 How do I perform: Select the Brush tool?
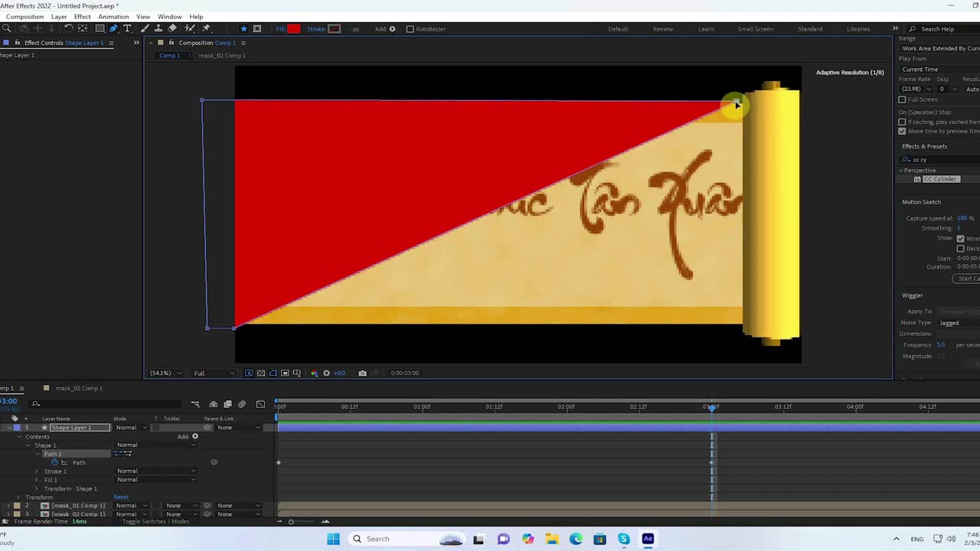tap(145, 28)
